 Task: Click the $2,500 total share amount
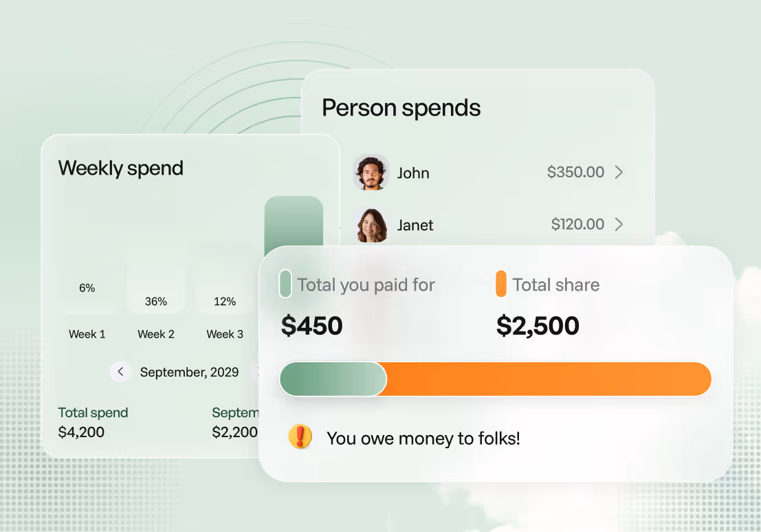(x=538, y=326)
